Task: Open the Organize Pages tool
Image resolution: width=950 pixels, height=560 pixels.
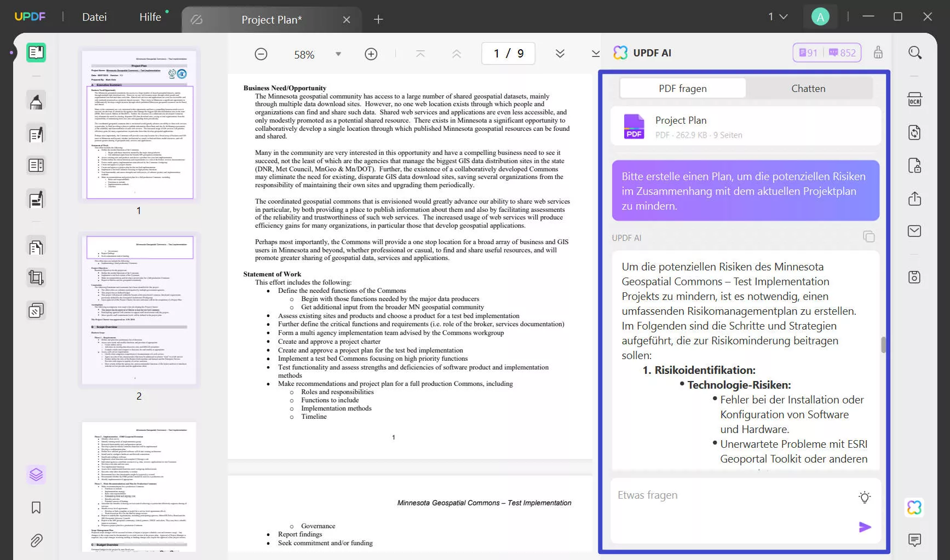Action: pos(36,247)
